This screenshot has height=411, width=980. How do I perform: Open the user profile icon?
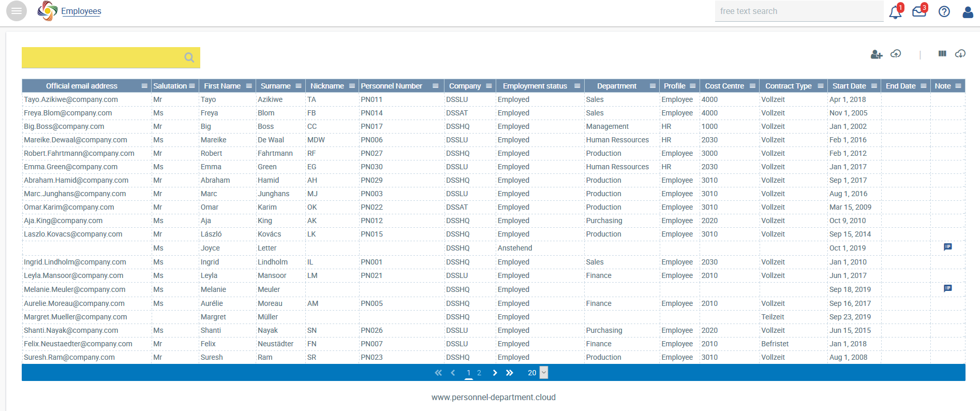968,11
